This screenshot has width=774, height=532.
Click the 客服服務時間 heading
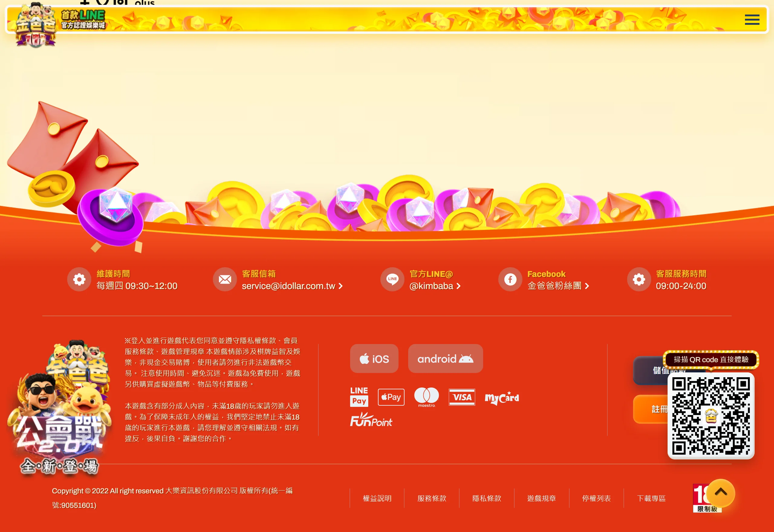[681, 274]
